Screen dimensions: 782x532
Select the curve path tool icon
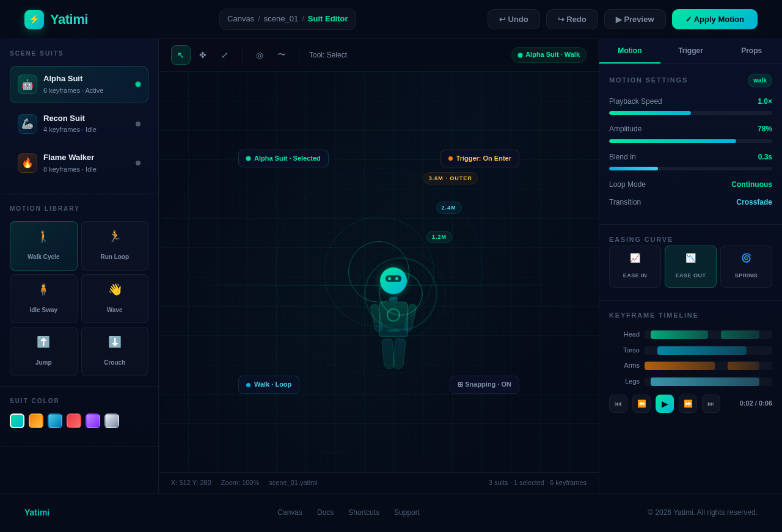(x=282, y=55)
